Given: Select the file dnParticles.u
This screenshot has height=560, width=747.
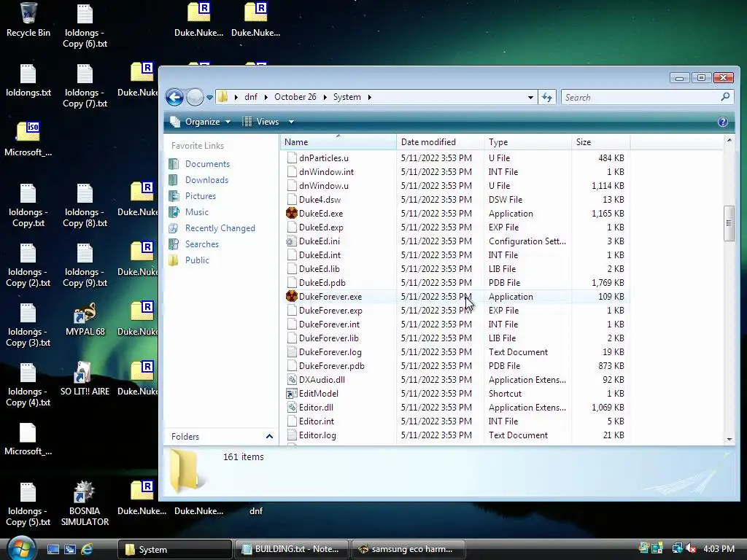Looking at the screenshot, I should coord(323,158).
